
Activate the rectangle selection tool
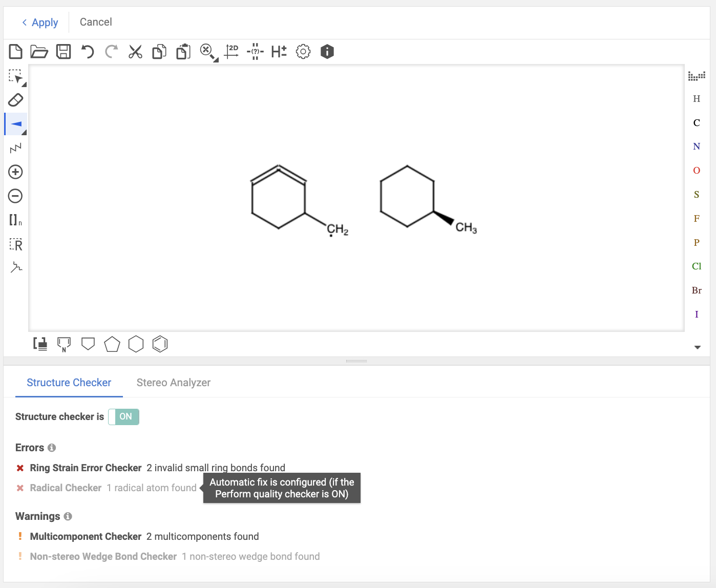point(15,76)
